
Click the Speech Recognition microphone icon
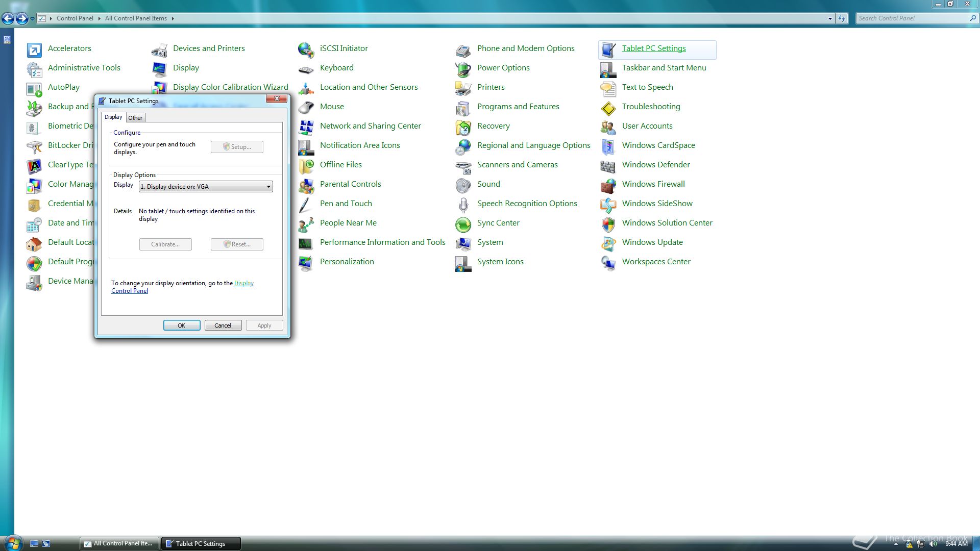[x=463, y=205]
